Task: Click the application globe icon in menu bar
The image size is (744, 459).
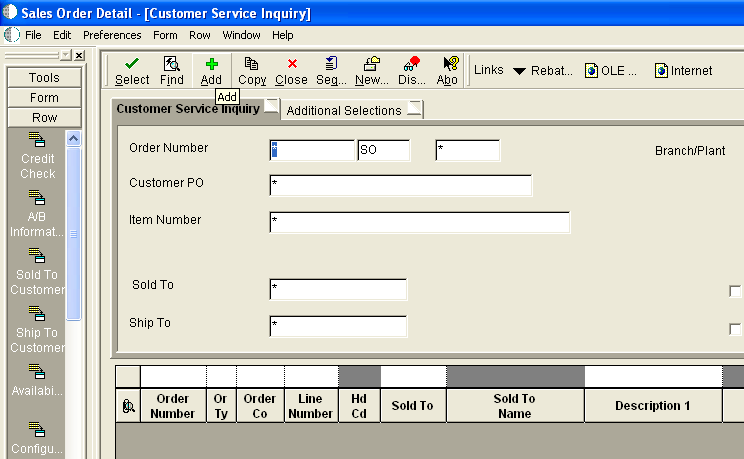Action: pos(12,35)
